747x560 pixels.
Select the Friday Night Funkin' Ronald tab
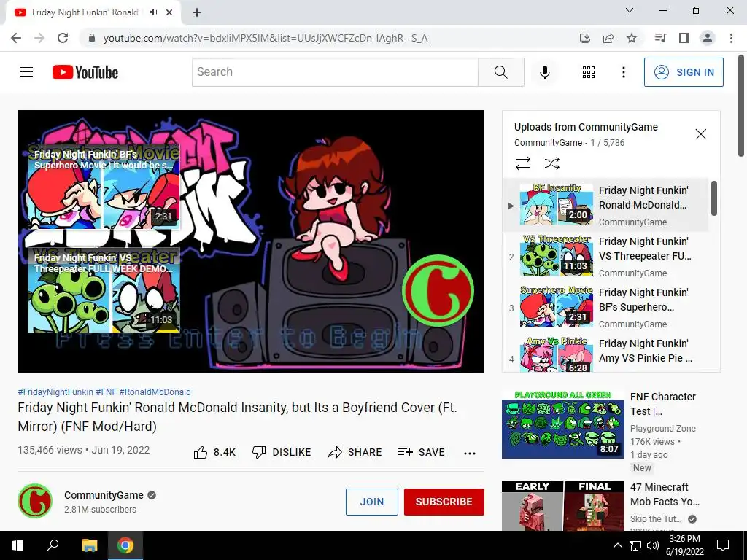click(93, 13)
